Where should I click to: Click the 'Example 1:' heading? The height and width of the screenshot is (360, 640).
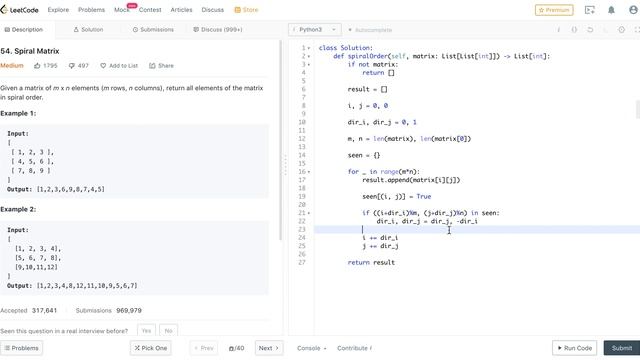click(x=18, y=113)
